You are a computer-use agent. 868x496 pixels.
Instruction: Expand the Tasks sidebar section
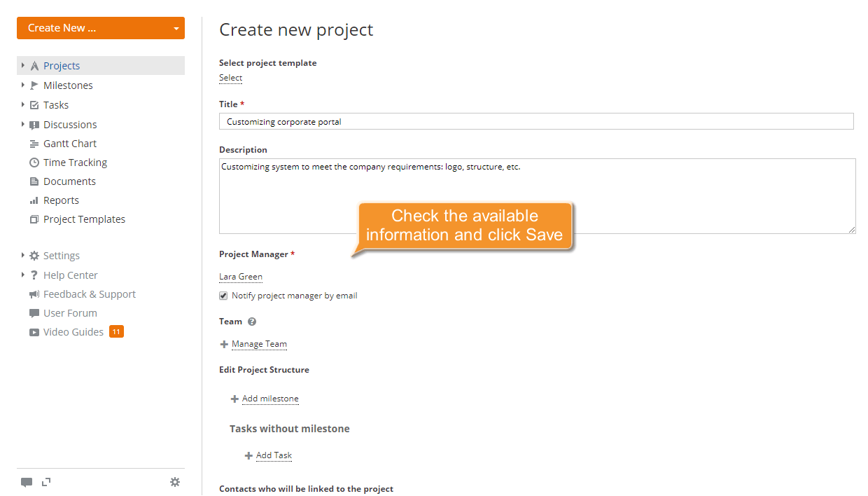22,104
